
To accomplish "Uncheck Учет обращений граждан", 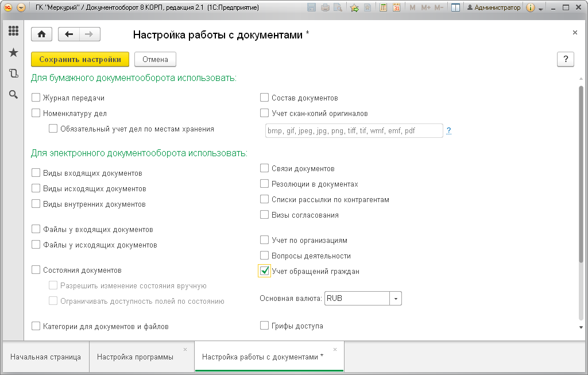I will point(264,270).
